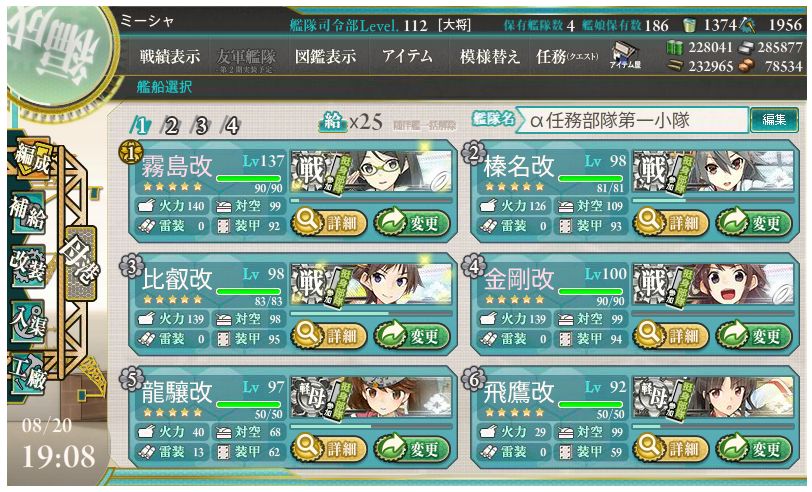The width and height of the screenshot is (812, 492).
Task: Click 金剛改 ship portrait banner
Action: (713, 284)
